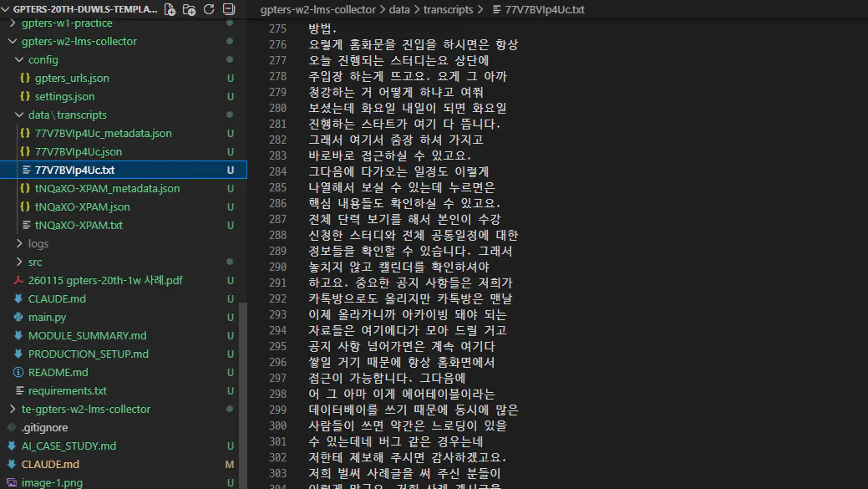868x489 pixels.
Task: Click the PDF icon beside 260115 gpters-20th-1w
Action: [18, 280]
